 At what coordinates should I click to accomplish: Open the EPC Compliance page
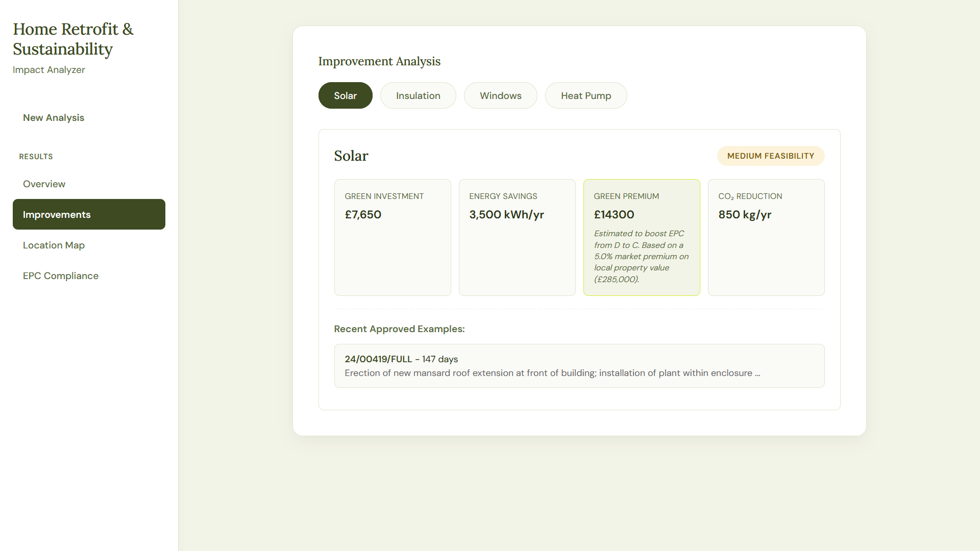(60, 276)
